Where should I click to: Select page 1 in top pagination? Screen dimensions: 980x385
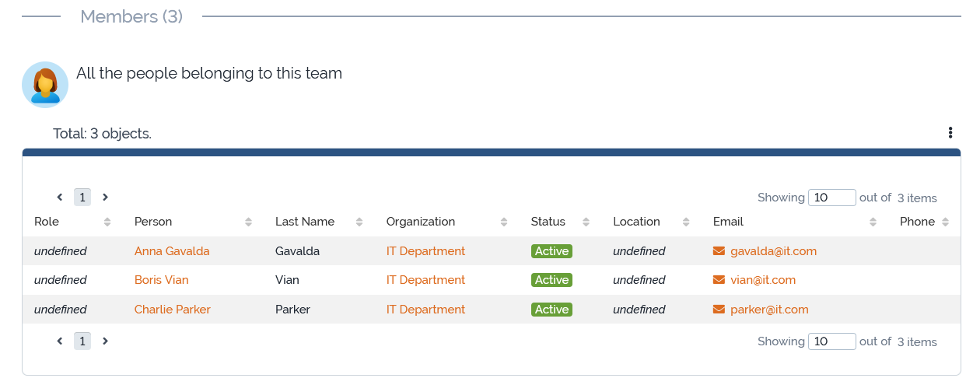pos(82,198)
